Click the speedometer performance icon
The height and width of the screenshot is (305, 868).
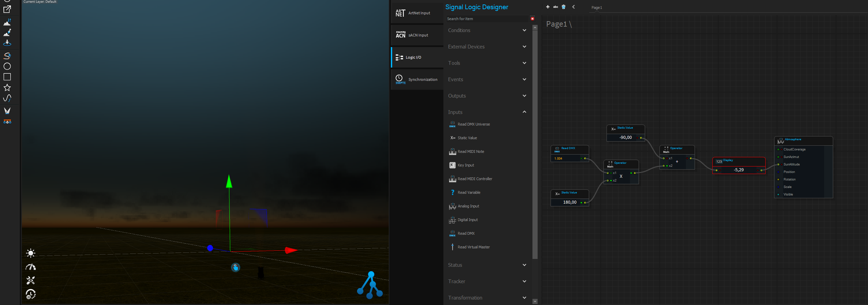[x=31, y=267]
